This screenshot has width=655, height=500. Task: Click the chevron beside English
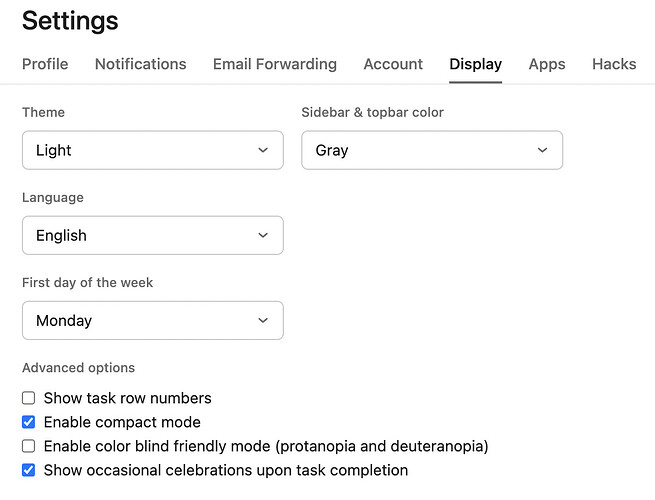[263, 235]
